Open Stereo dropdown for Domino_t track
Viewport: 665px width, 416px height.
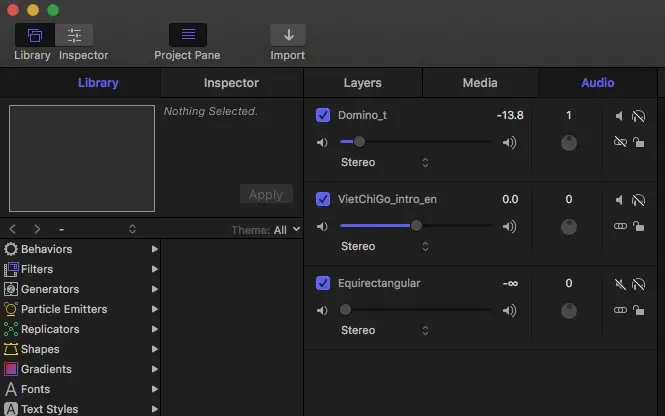(x=385, y=162)
